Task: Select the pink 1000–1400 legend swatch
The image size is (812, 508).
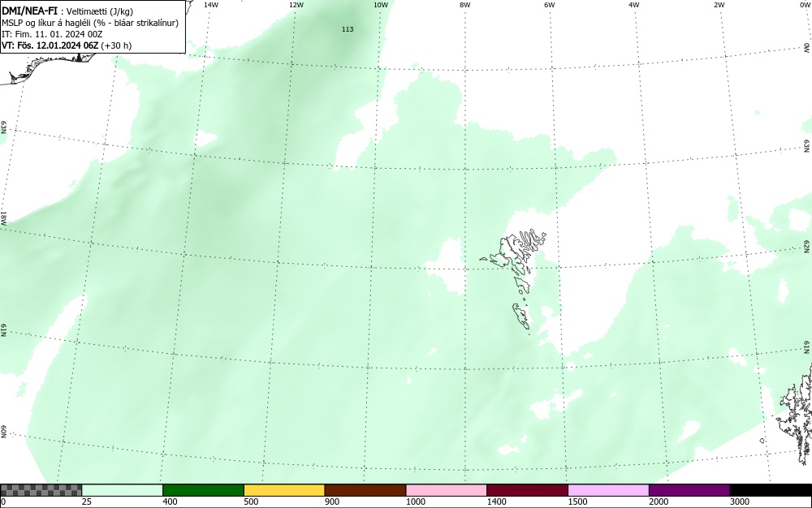Action: (447, 490)
